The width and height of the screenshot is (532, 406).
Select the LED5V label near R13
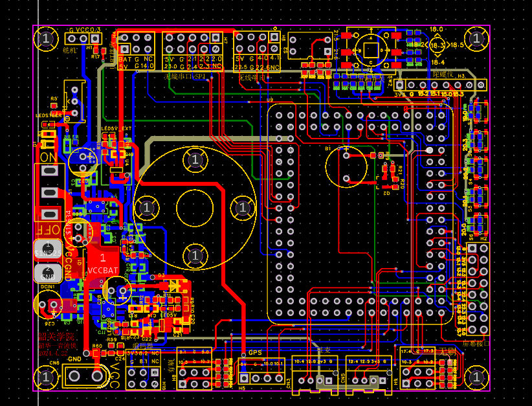(x=168, y=315)
